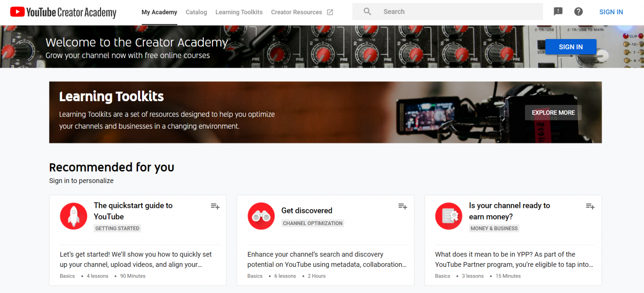The image size is (644, 293).
Task: Switch to the My Academy tab
Action: (x=159, y=12)
